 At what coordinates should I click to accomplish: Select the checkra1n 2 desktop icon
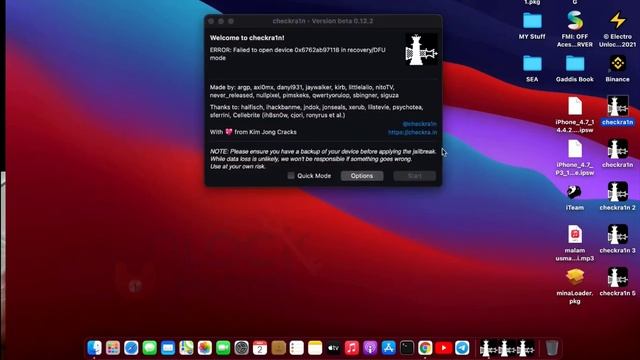click(x=618, y=196)
